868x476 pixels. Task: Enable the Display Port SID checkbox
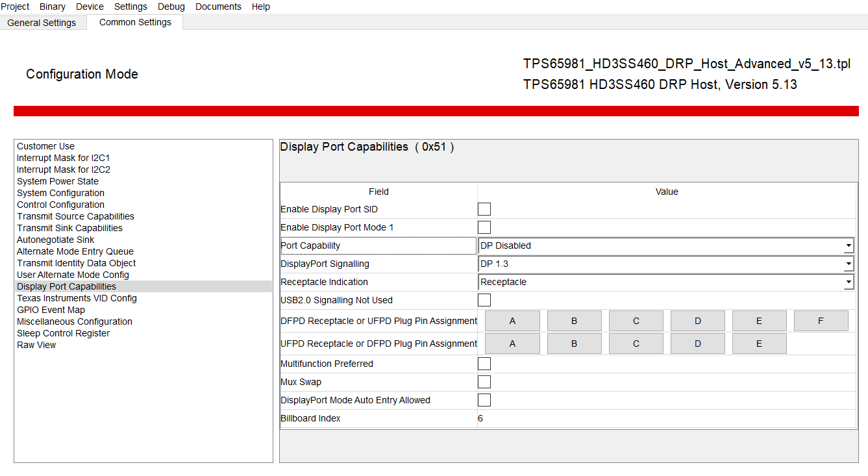pos(484,209)
